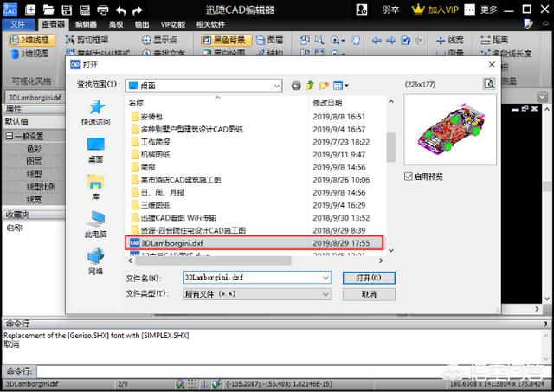Image resolution: width=554 pixels, height=392 pixels.
Task: Click the rotate view icon in ribbon
Action: point(406,41)
